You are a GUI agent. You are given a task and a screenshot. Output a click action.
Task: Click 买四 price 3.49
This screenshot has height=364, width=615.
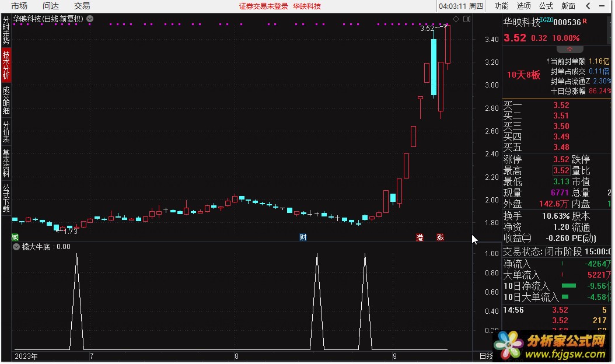(x=561, y=136)
